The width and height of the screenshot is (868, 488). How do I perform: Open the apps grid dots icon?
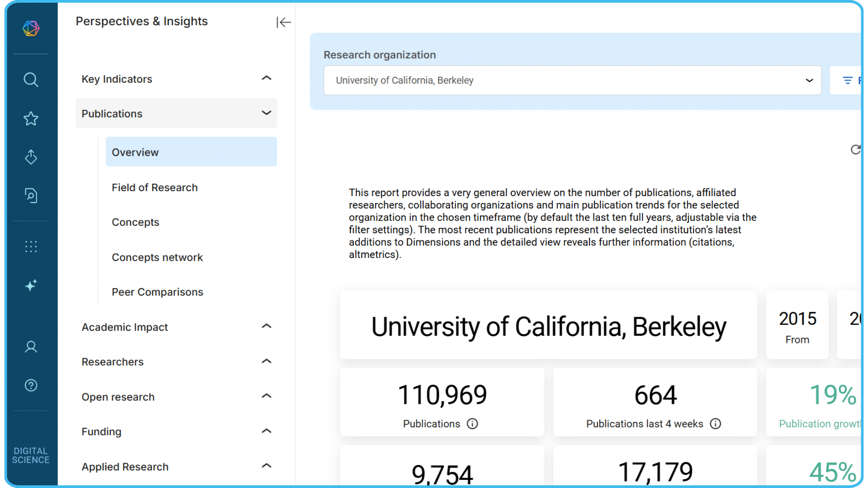point(31,246)
